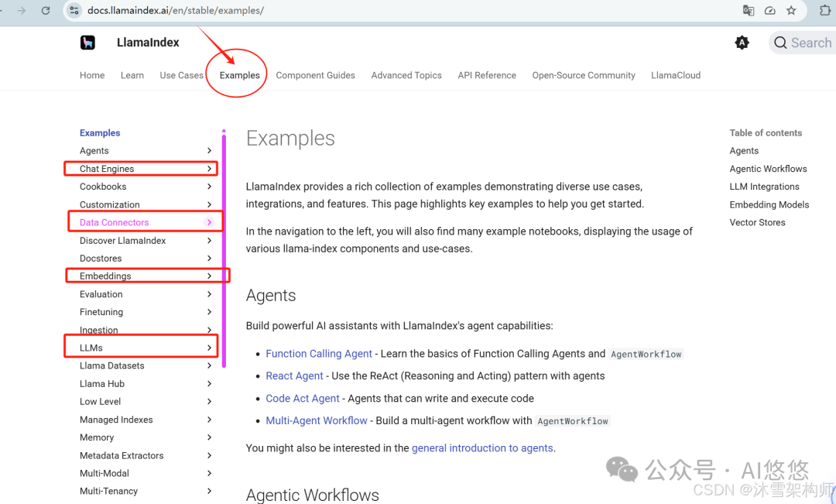The height and width of the screenshot is (504, 836).
Task: Expand the Evaluation chevron
Action: [210, 294]
